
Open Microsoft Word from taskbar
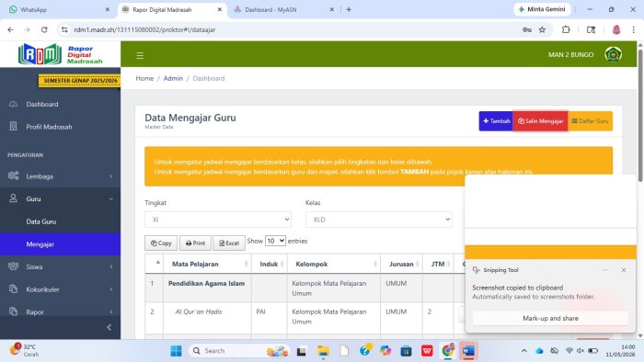468,351
